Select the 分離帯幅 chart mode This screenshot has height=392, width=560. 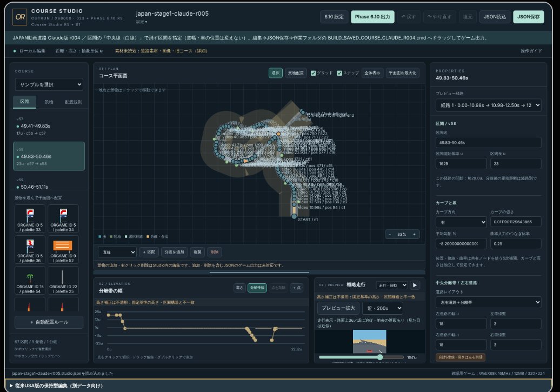click(257, 288)
